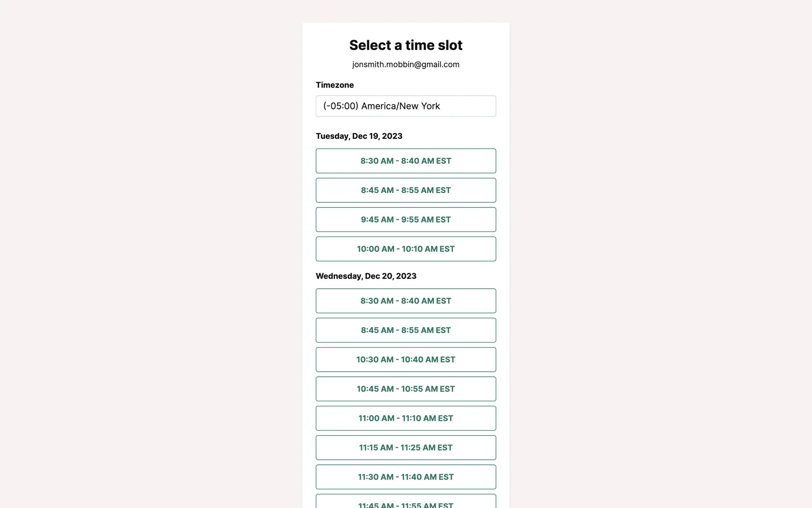Click the Timezone field label
The height and width of the screenshot is (508, 812).
coord(335,85)
